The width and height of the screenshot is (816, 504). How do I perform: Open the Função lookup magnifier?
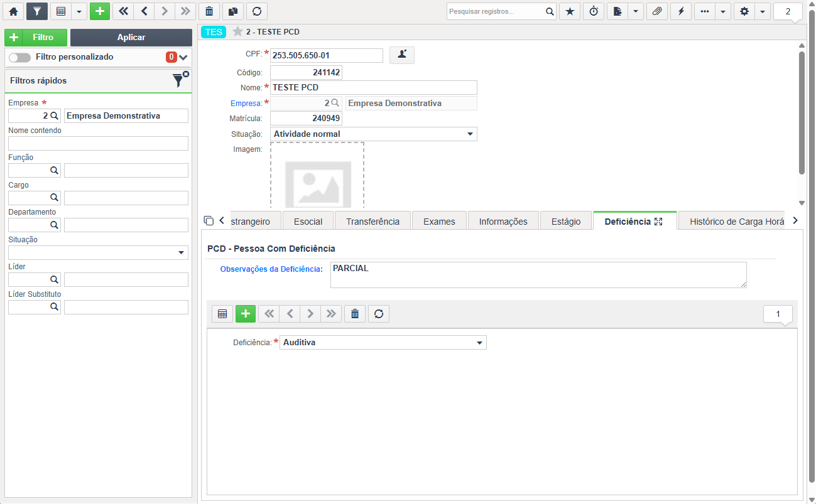coord(55,170)
